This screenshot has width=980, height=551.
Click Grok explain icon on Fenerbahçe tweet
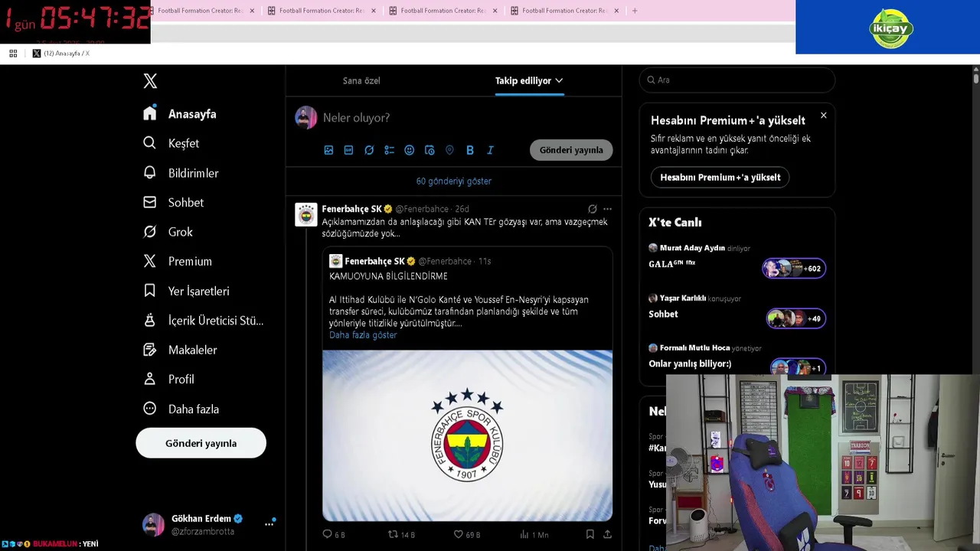click(592, 209)
